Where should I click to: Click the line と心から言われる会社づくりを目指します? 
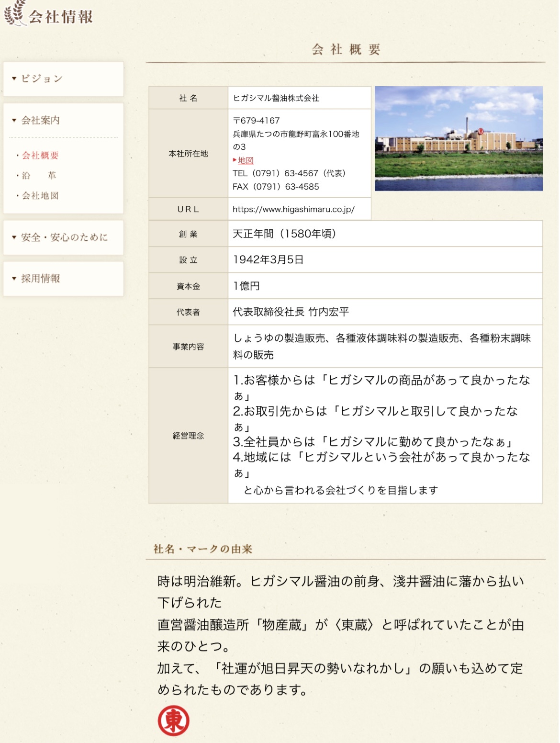pos(341,490)
